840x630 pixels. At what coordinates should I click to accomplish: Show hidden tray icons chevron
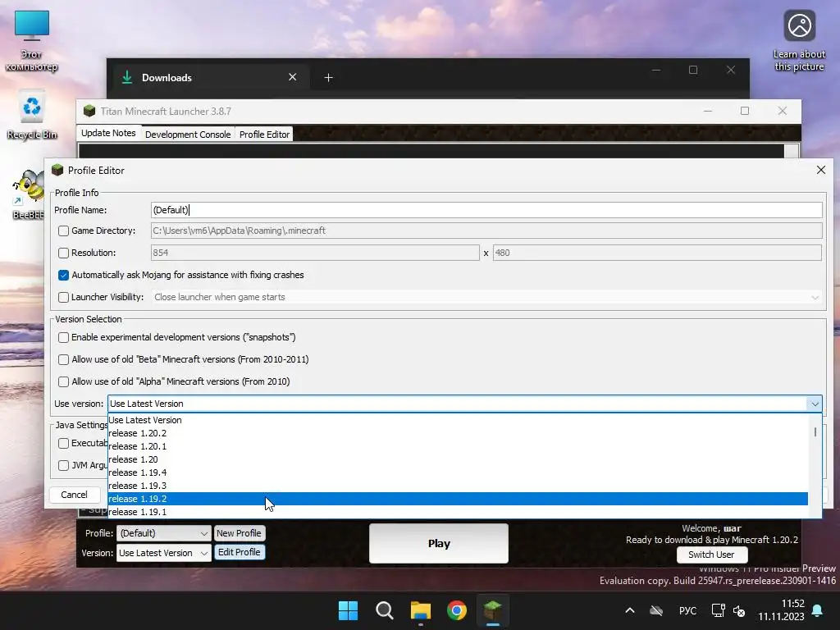(x=630, y=610)
